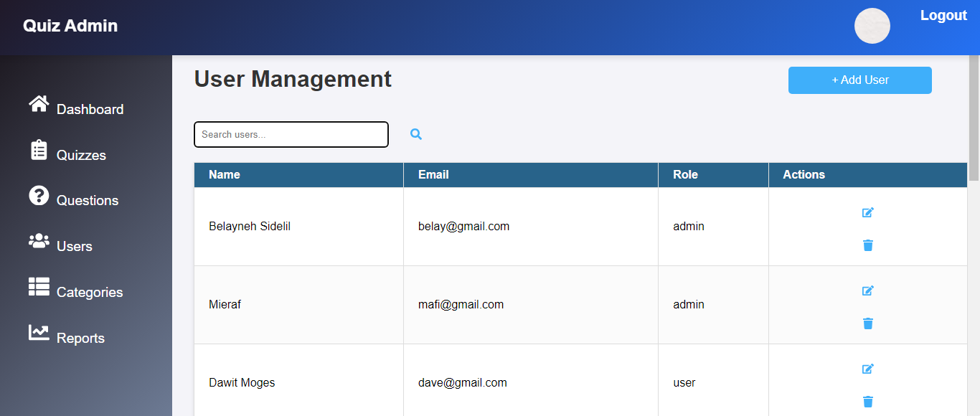
Task: Delete user Belayneh Sidelil
Action: tap(867, 245)
